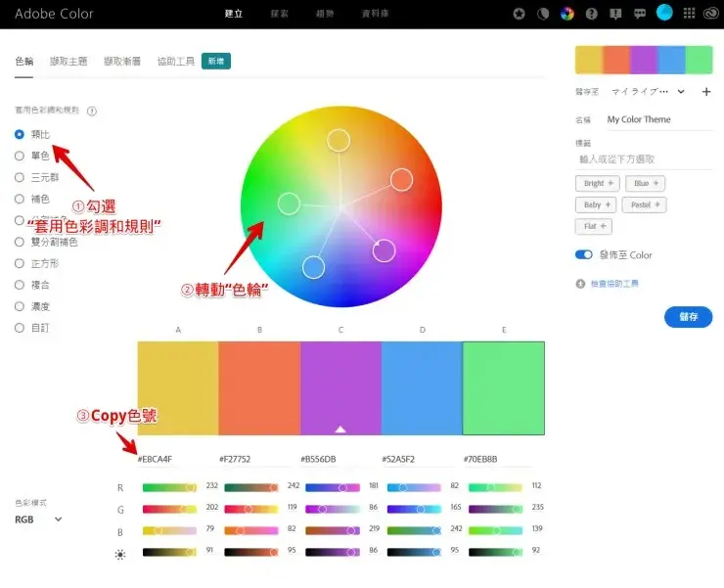The width and height of the screenshot is (724, 588).
Task: Open the 建立 top navigation item
Action: pos(234,14)
